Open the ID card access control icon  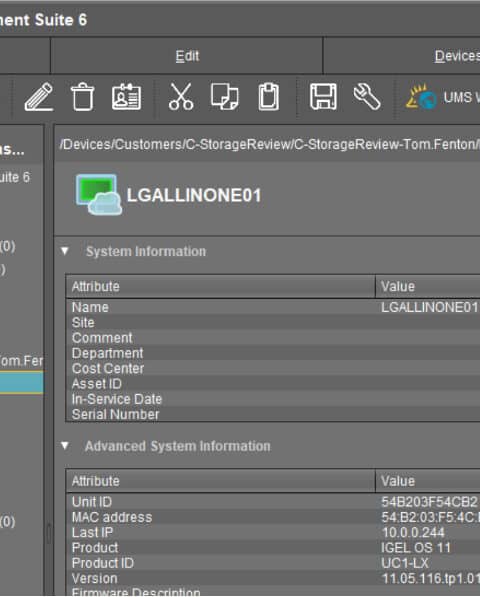click(x=126, y=97)
